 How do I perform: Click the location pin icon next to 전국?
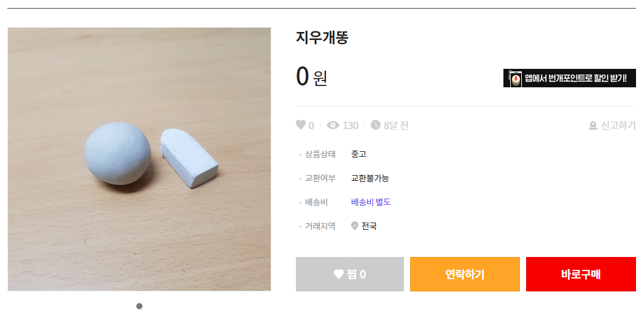point(354,226)
